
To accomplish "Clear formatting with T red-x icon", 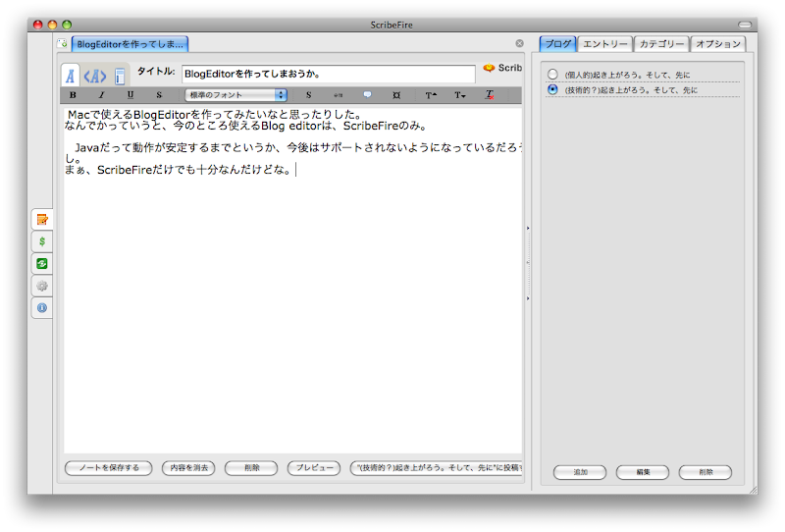I will click(x=489, y=94).
